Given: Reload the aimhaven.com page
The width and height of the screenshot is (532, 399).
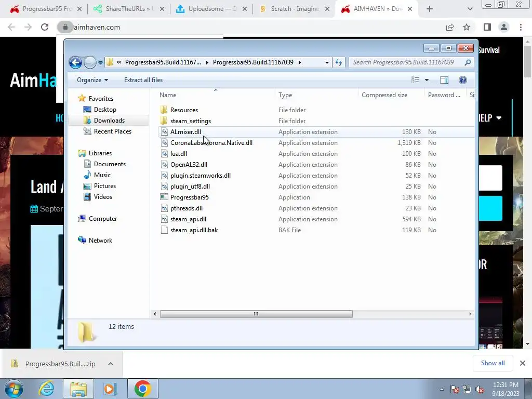Looking at the screenshot, I should coord(45,27).
